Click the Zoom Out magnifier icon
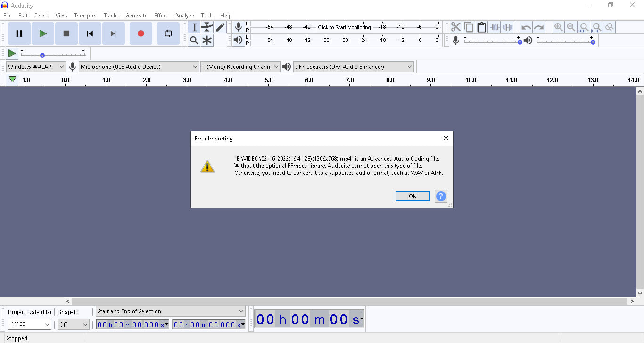Viewport: 644px width, 343px height. pyautogui.click(x=571, y=27)
